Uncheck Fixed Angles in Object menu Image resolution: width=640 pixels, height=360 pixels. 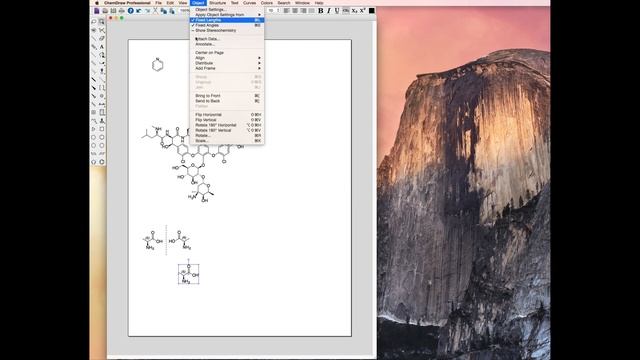point(227,25)
